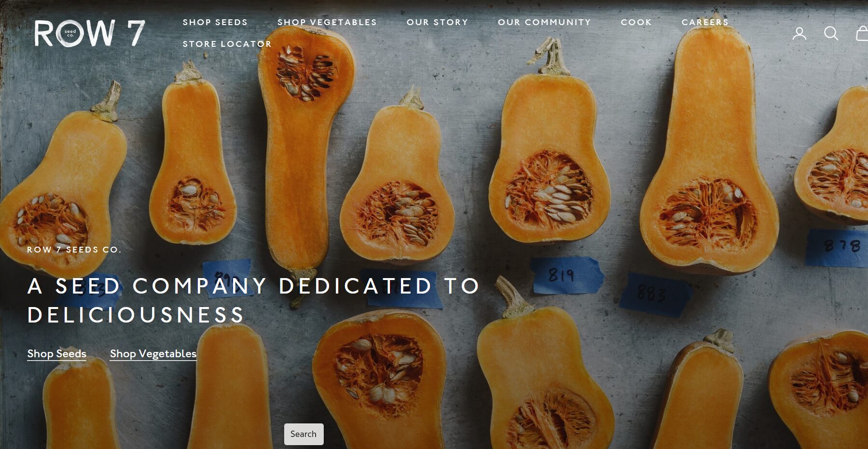
Task: Open the Store Locator page
Action: point(227,44)
